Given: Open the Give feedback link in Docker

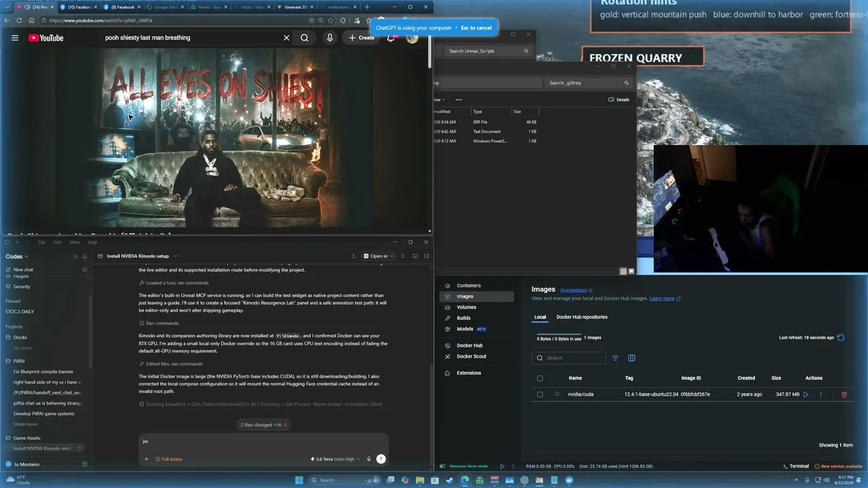Looking at the screenshot, I should pos(576,290).
